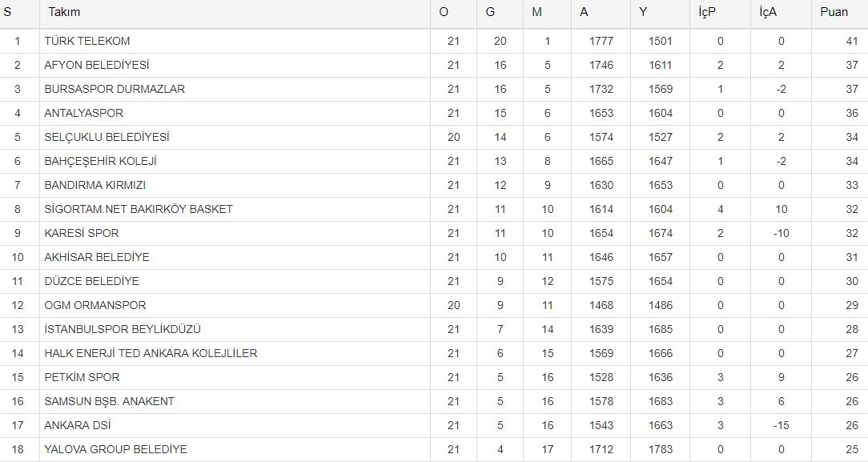The width and height of the screenshot is (868, 462).
Task: Open BAHÇEŞEHİR KOLEJİ team entry
Action: (100, 161)
